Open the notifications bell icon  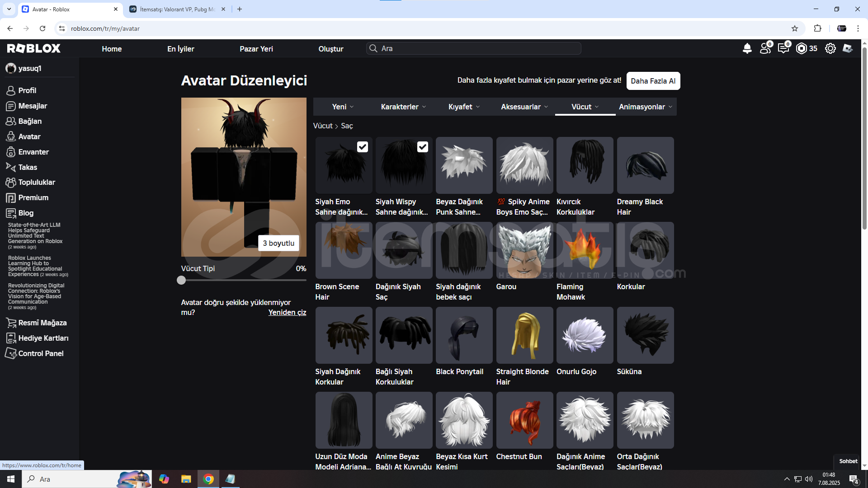(x=747, y=48)
